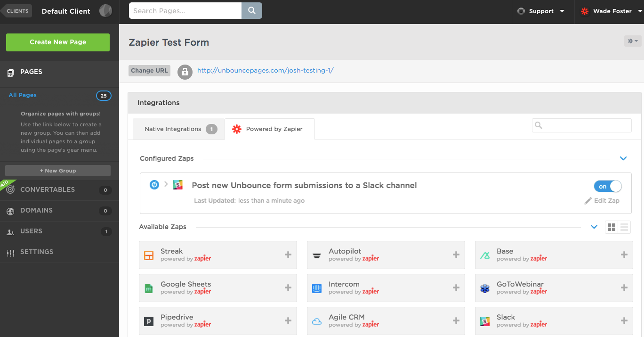Click the + New Group button
Screen dimensions: 644x337
(58, 171)
